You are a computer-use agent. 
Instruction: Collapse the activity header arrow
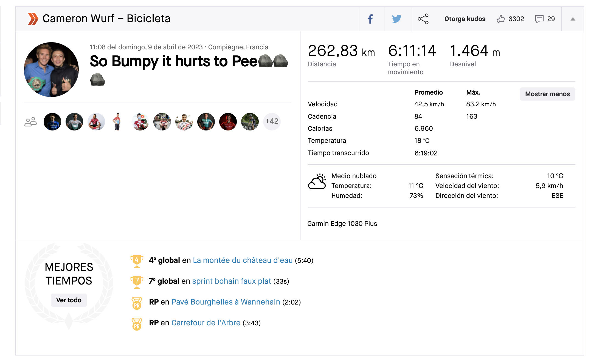573,19
